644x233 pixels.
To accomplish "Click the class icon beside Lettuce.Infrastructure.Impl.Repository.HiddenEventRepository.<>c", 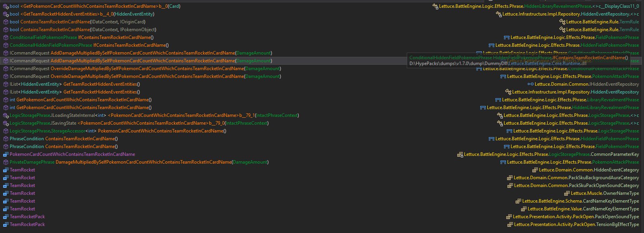I will coord(499,14).
